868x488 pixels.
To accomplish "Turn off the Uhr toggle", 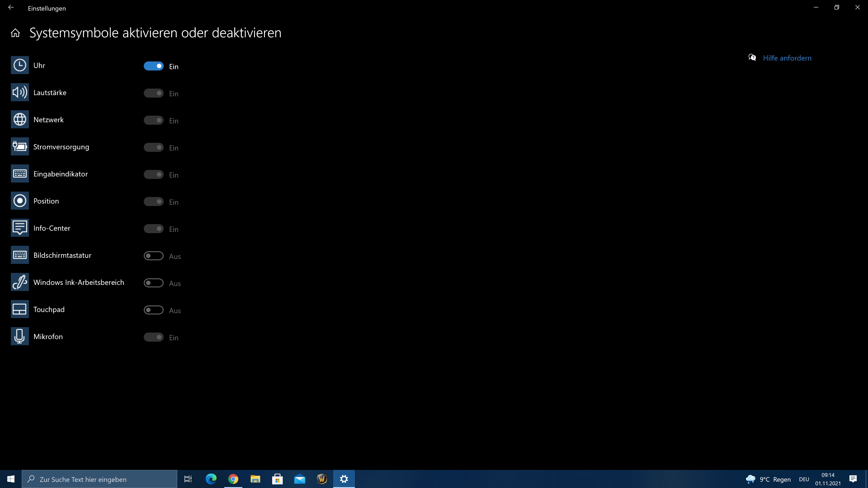I will click(x=154, y=66).
